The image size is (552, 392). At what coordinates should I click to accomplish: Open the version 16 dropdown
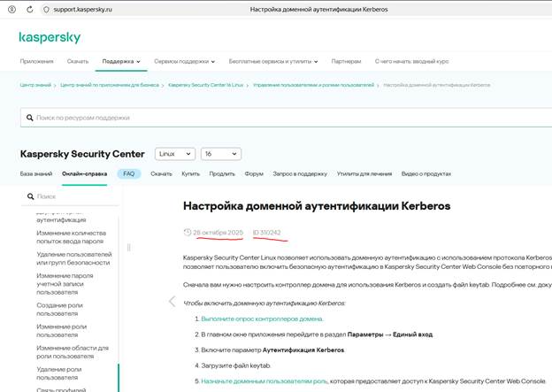[221, 154]
